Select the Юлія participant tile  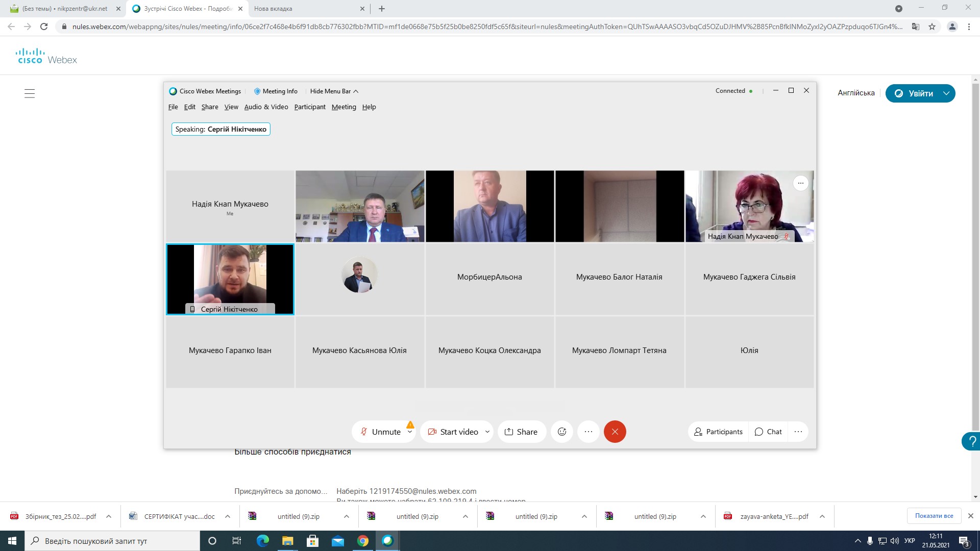pyautogui.click(x=749, y=352)
